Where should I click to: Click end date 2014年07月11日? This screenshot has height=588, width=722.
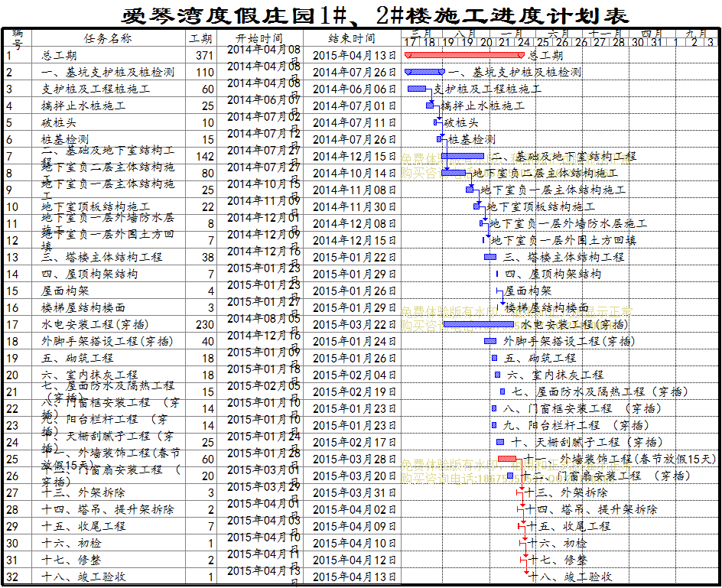[354, 123]
